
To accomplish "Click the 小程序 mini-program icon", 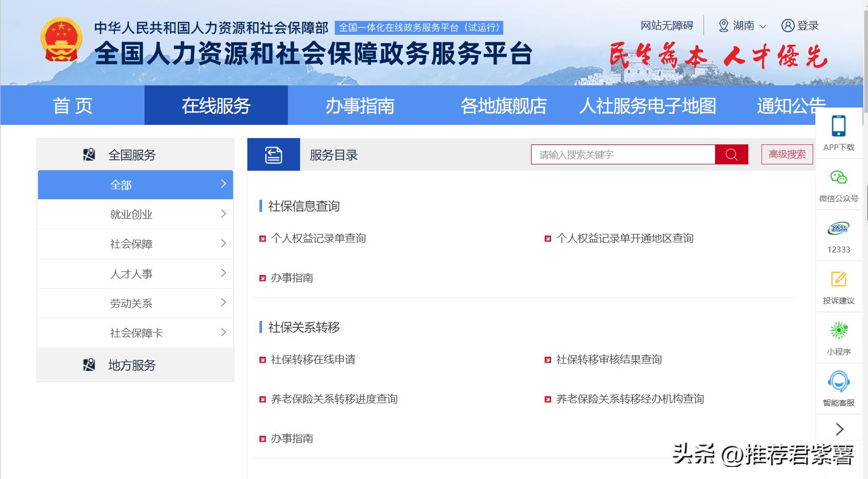I will click(x=838, y=329).
